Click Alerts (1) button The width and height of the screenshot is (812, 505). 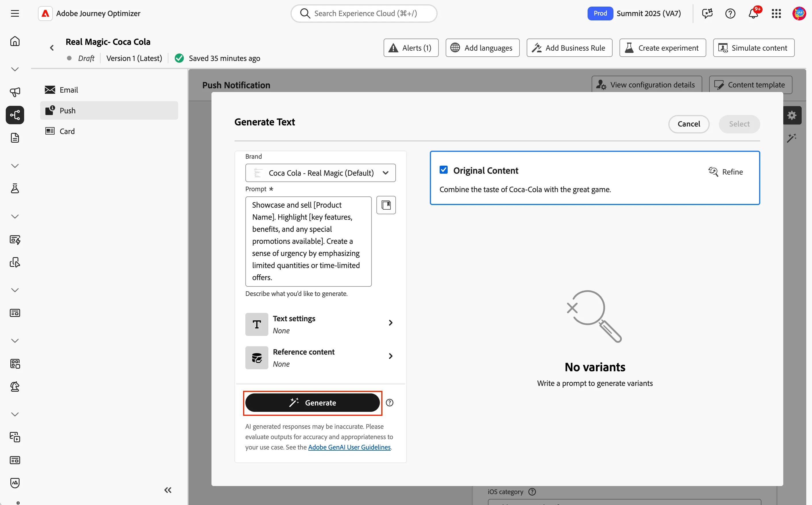coord(411,48)
